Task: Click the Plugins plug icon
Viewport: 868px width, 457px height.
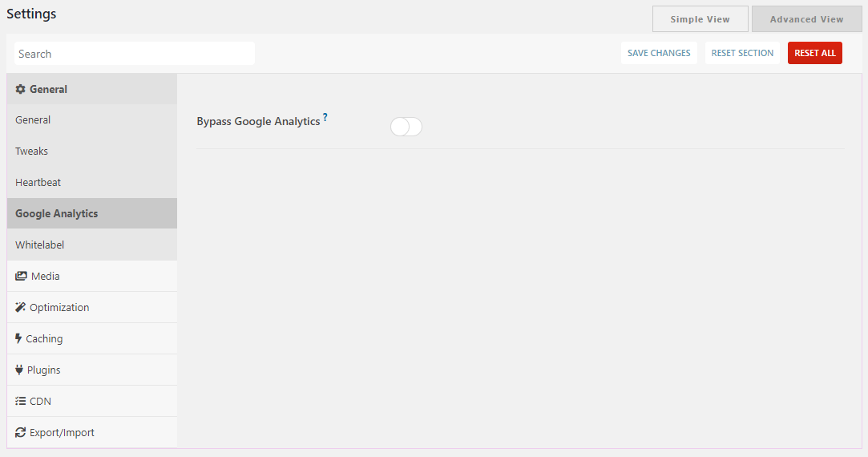Action: (19, 370)
